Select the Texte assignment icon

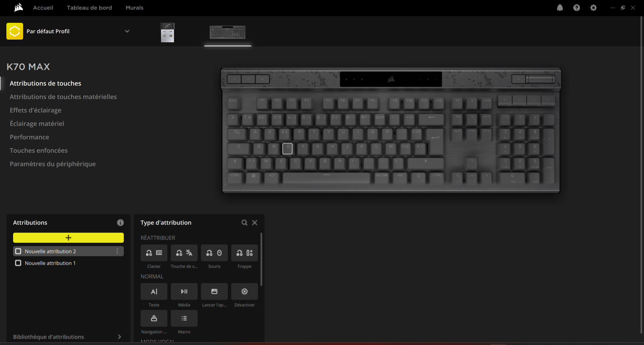pyautogui.click(x=154, y=292)
